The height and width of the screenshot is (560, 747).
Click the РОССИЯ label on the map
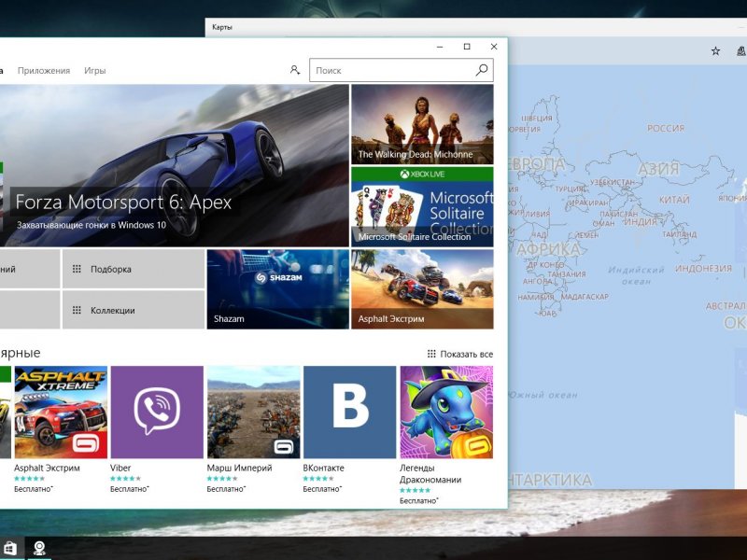tap(666, 128)
